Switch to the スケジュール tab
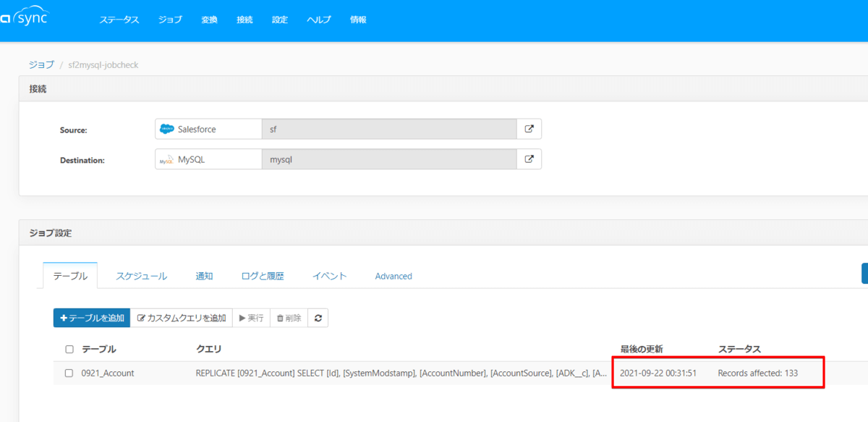 (142, 276)
